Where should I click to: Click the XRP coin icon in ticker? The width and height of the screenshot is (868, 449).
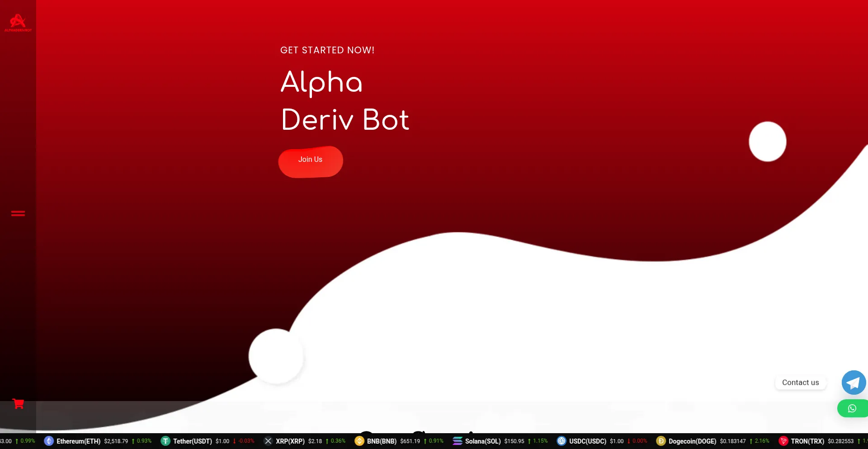pyautogui.click(x=268, y=441)
